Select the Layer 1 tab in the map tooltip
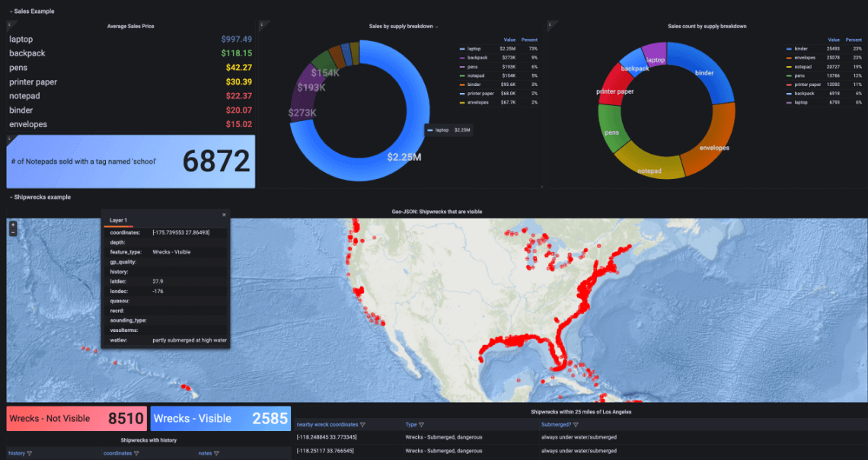Viewport: 868px width, 460px height. (119, 219)
